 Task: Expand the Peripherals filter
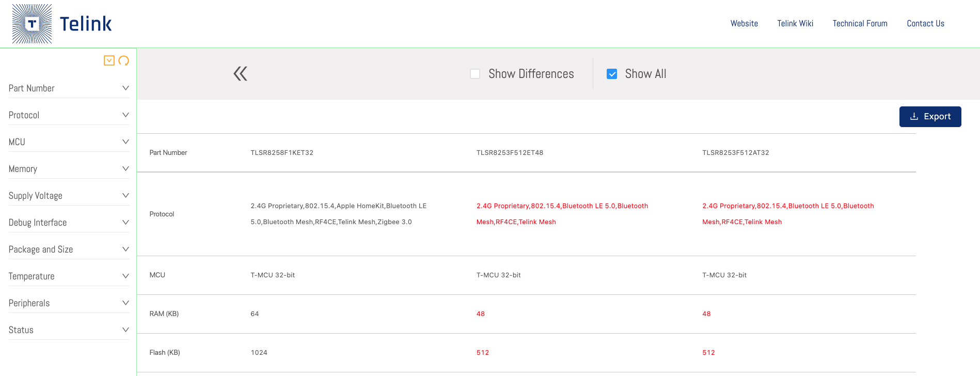pyautogui.click(x=69, y=303)
